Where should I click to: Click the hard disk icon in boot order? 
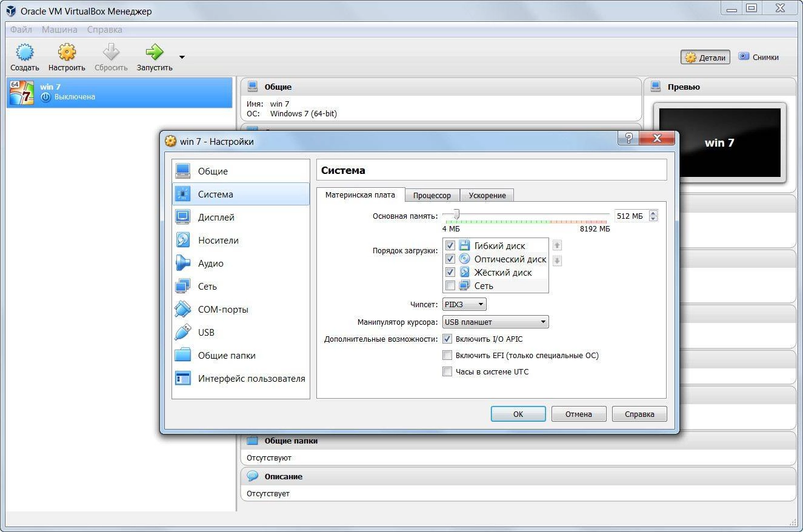coord(464,272)
